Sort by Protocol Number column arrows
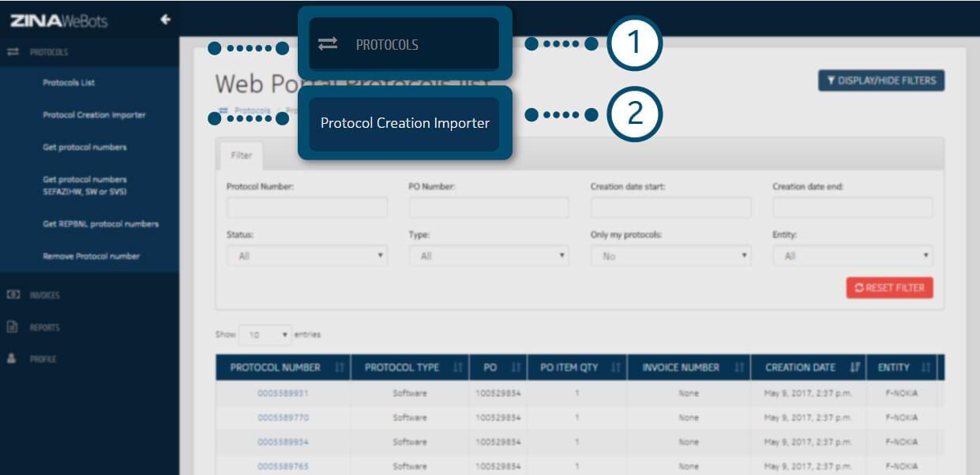 pyautogui.click(x=340, y=368)
